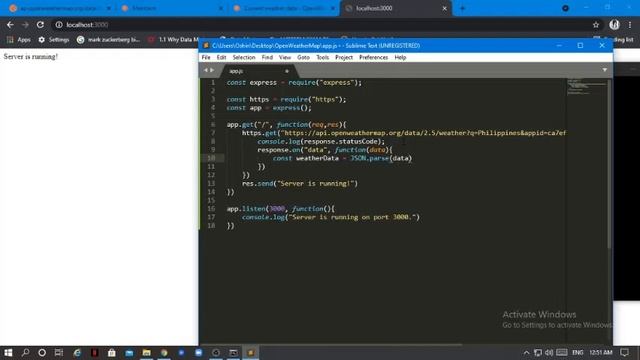Open Windows taskbar search
The height and width of the screenshot is (360, 640).
pyautogui.click(x=25, y=352)
